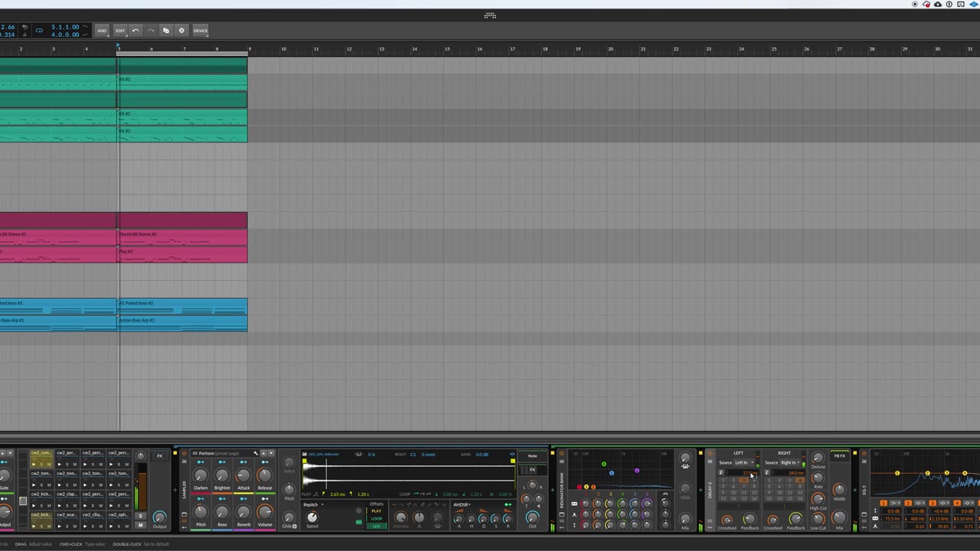Open the Left In source dropdown
Viewport: 980px width, 551px height.
[x=746, y=463]
